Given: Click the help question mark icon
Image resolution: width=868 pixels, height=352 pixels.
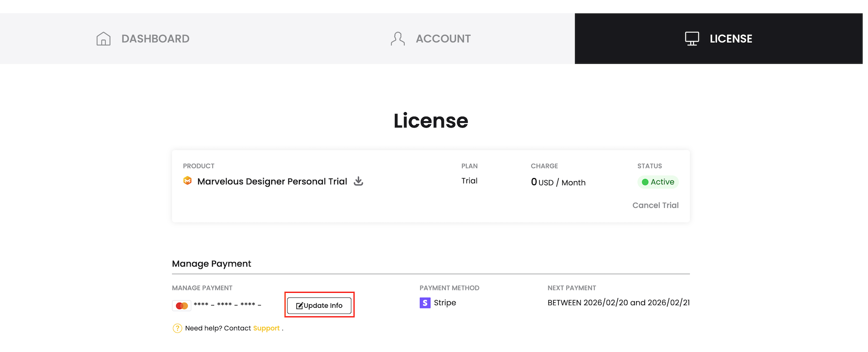Looking at the screenshot, I should point(177,329).
